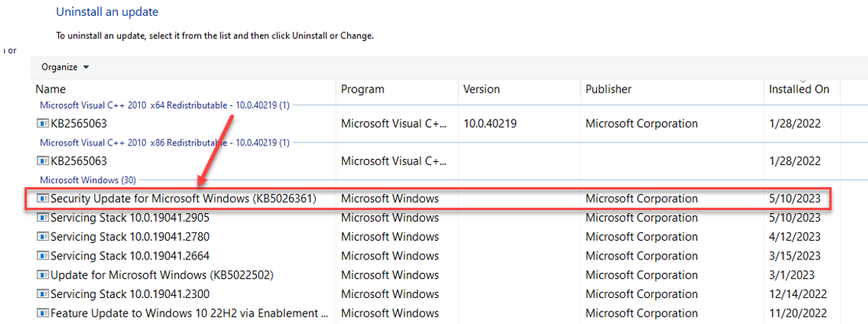The height and width of the screenshot is (324, 868).
Task: Collapse the Microsoft Windows (30) group
Action: click(x=88, y=179)
